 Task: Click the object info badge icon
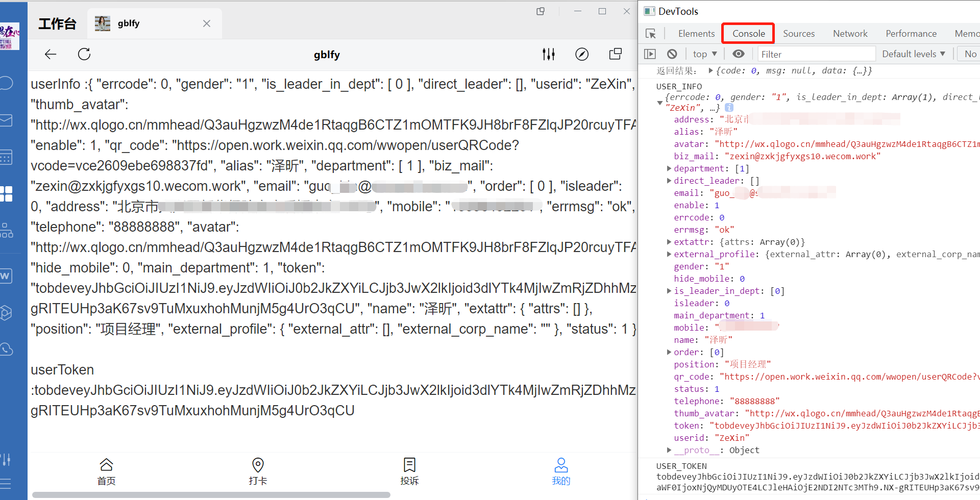coord(729,108)
